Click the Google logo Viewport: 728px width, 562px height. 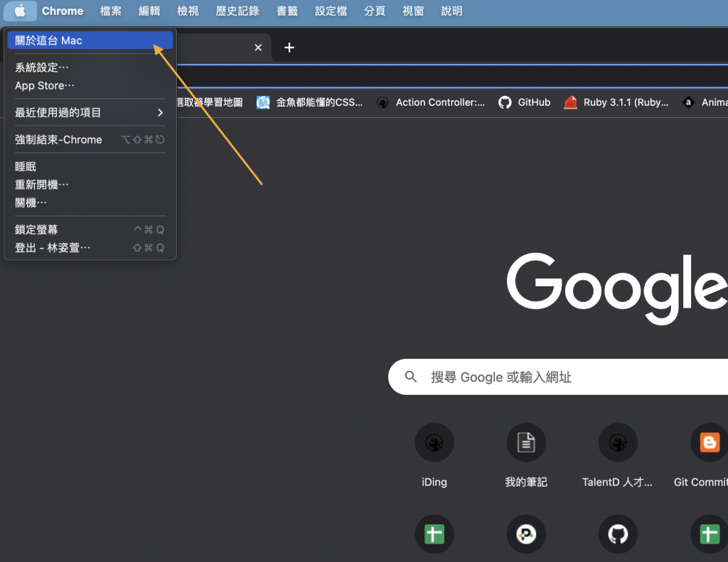(x=617, y=288)
